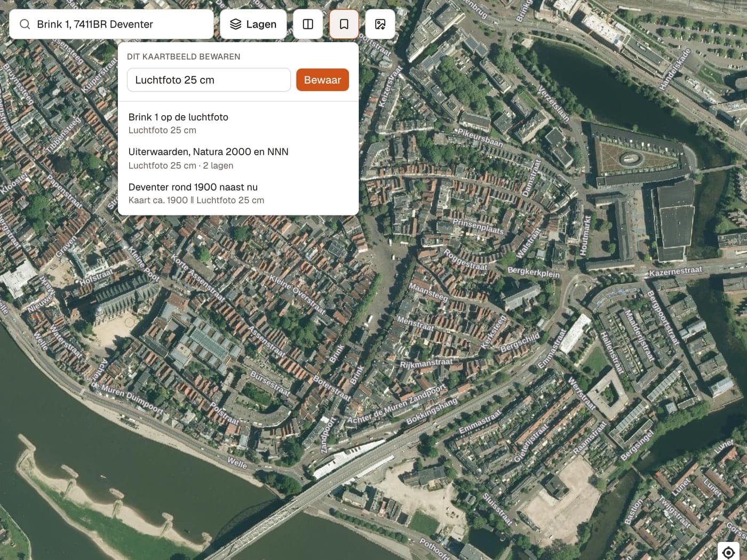Click the Bergsingel street label

[637, 446]
